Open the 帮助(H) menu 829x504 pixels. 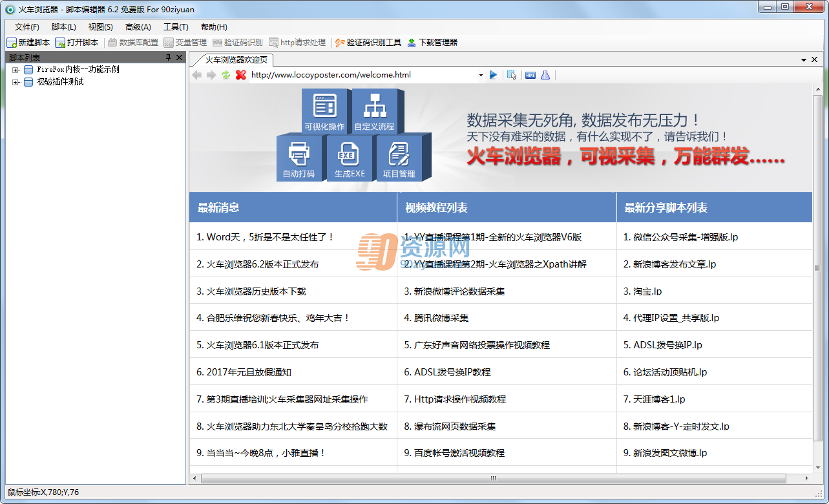[x=214, y=27]
